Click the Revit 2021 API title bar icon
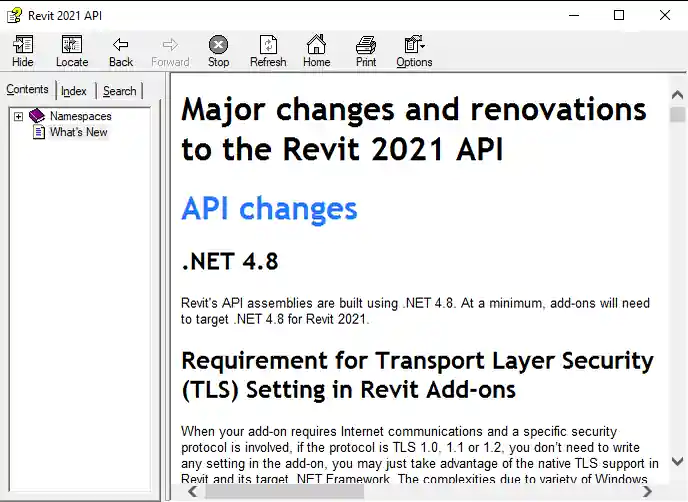The width and height of the screenshot is (688, 502). click(x=14, y=15)
